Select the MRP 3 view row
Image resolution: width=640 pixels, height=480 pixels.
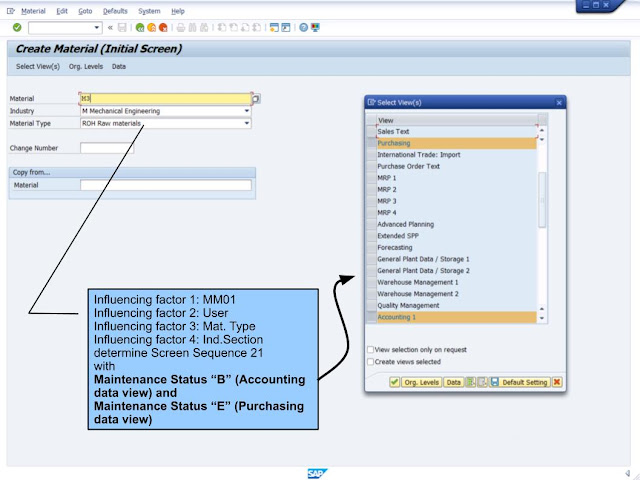(x=456, y=201)
